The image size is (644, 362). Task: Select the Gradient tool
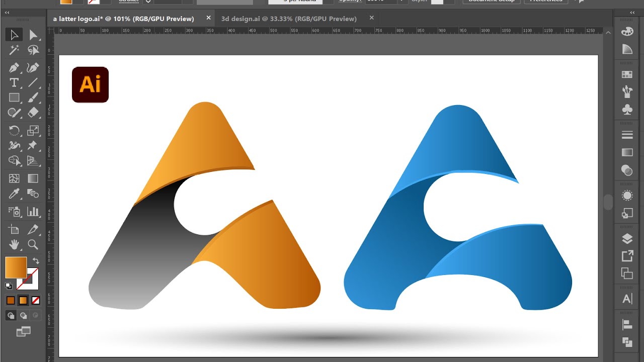point(33,178)
